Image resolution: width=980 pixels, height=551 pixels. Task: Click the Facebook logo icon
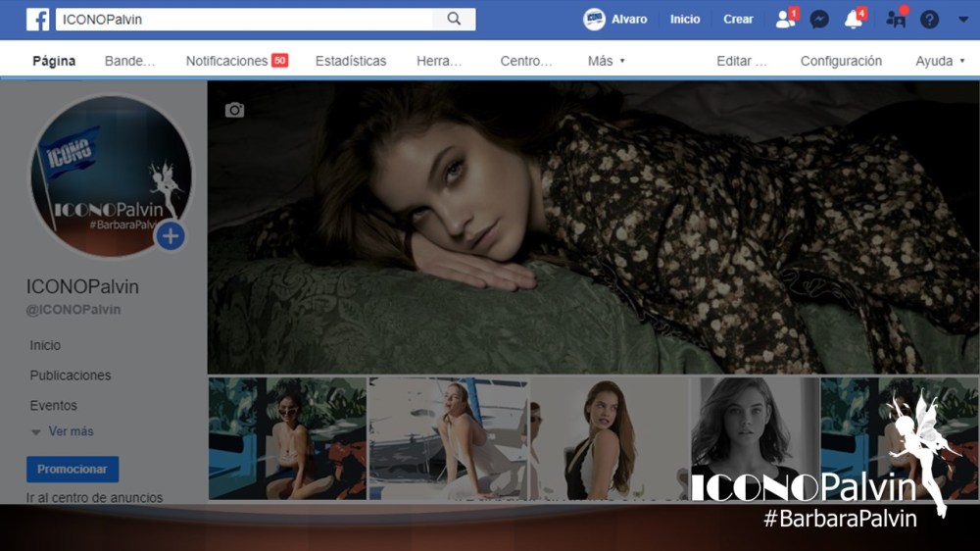click(x=37, y=20)
